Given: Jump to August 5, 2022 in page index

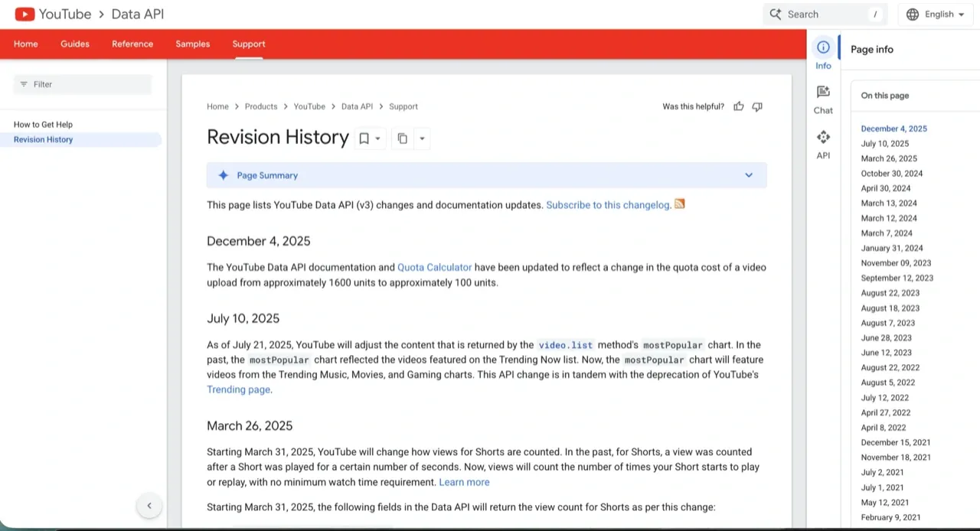Looking at the screenshot, I should (887, 383).
